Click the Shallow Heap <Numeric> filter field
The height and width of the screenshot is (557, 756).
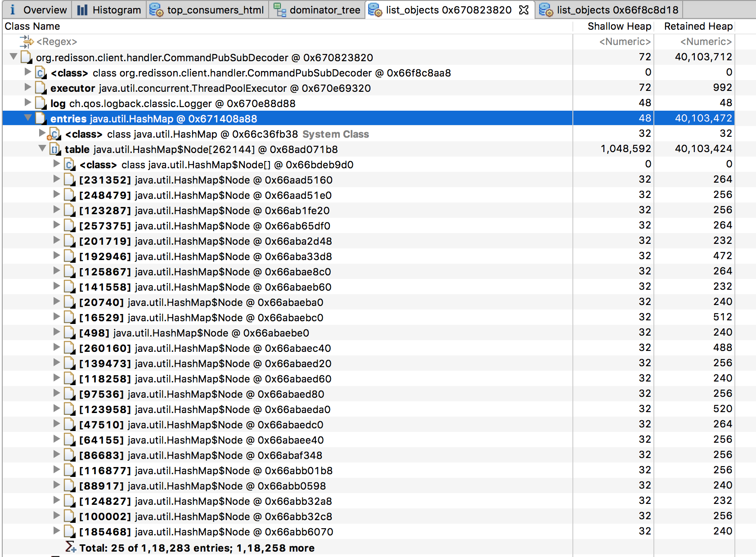625,41
